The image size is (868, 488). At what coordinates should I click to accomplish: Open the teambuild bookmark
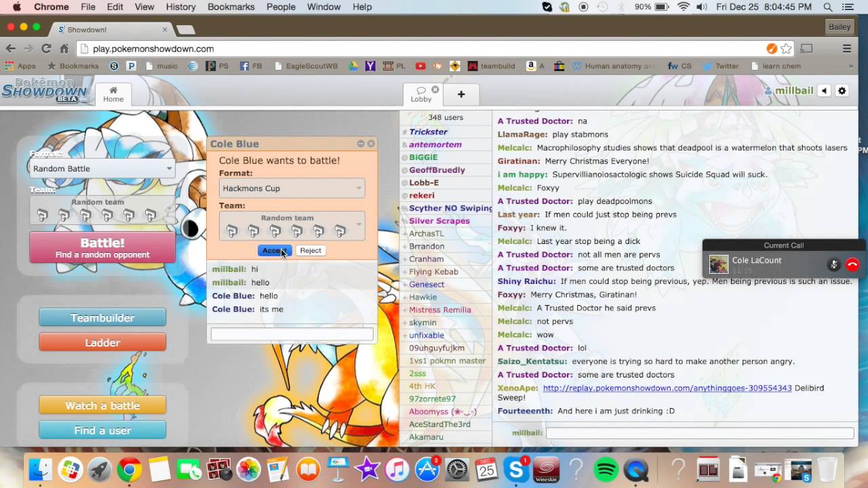(492, 66)
